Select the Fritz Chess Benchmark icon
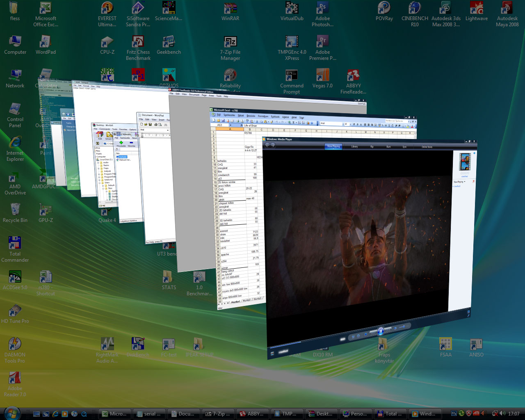Screen dimensions: 525x420 click(x=138, y=48)
